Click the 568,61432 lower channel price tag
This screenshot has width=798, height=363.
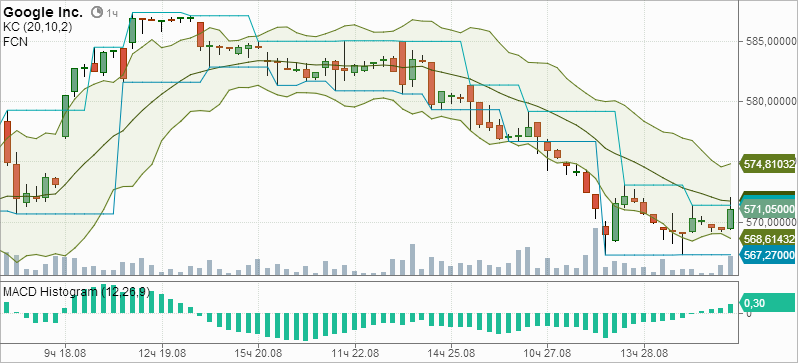pyautogui.click(x=768, y=239)
